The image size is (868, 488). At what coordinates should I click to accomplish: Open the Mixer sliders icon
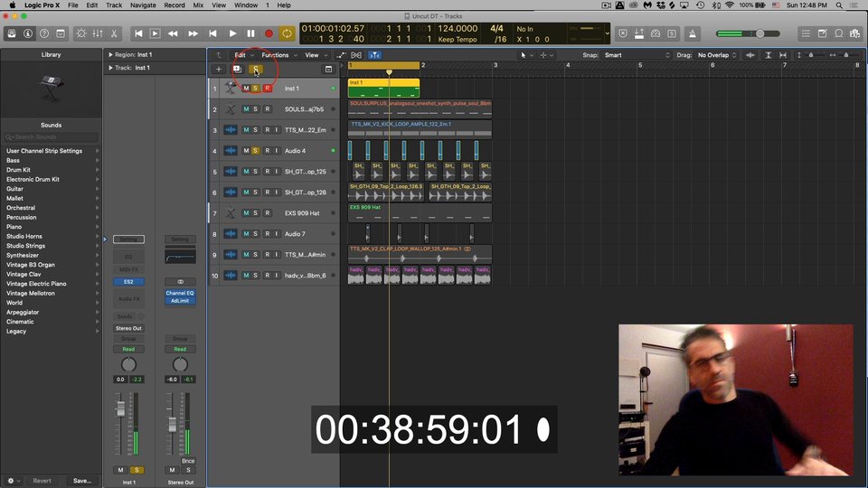98,33
